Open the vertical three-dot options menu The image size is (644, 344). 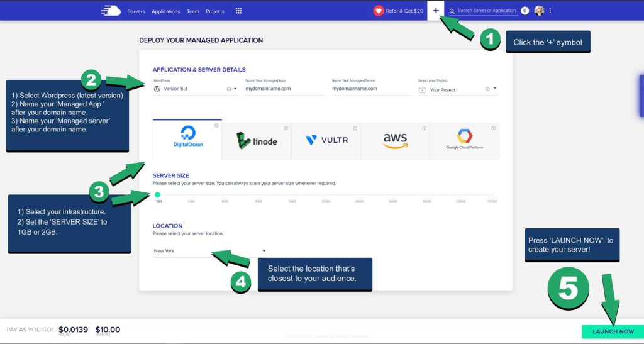pos(550,11)
